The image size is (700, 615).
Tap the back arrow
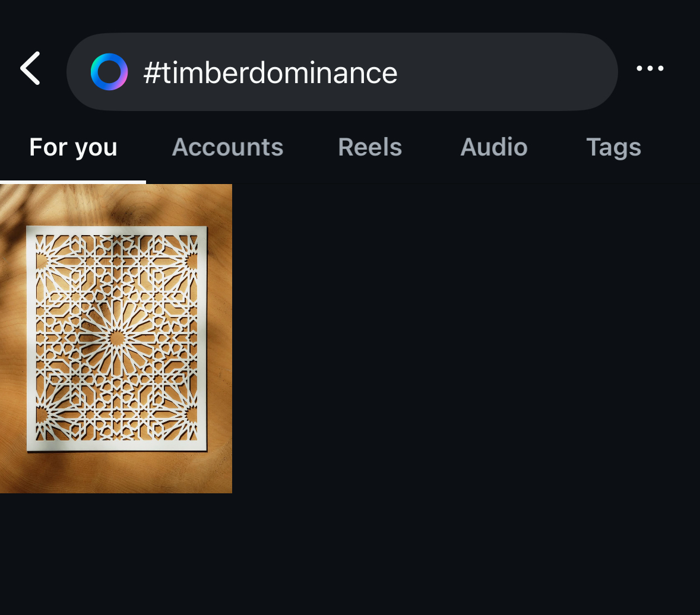[30, 69]
